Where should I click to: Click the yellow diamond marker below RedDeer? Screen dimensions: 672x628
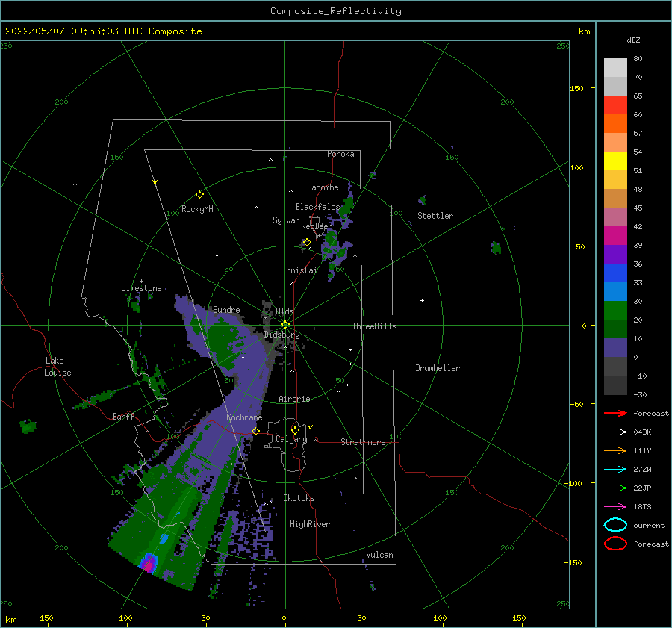click(307, 243)
